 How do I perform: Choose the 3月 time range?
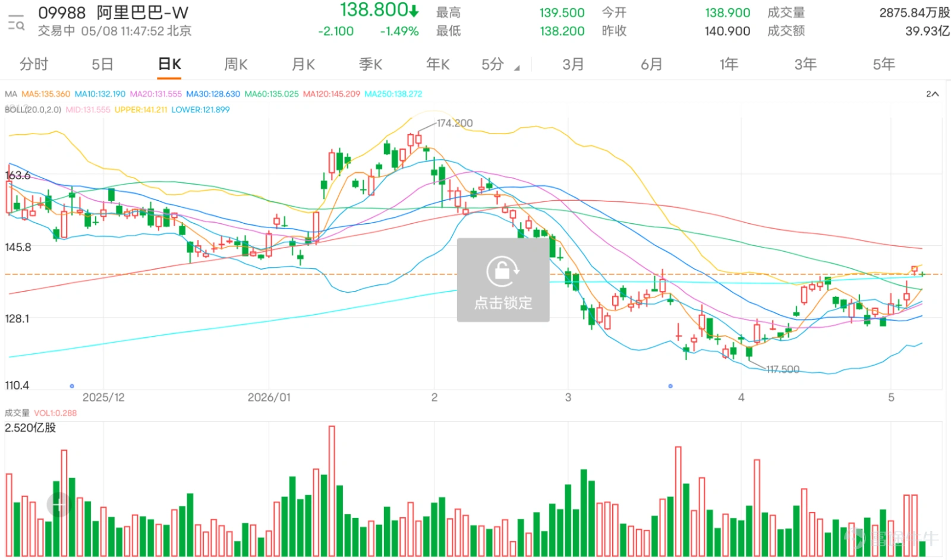click(573, 64)
